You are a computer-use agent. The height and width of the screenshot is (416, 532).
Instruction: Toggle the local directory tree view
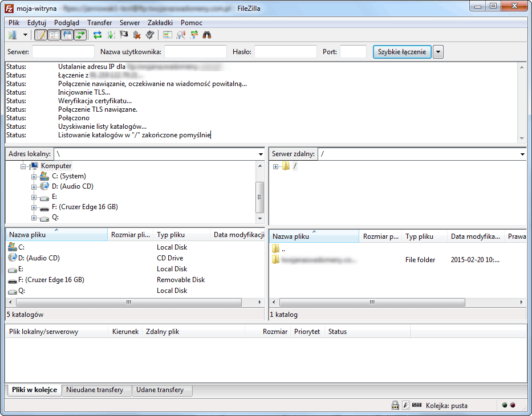[x=54, y=35]
